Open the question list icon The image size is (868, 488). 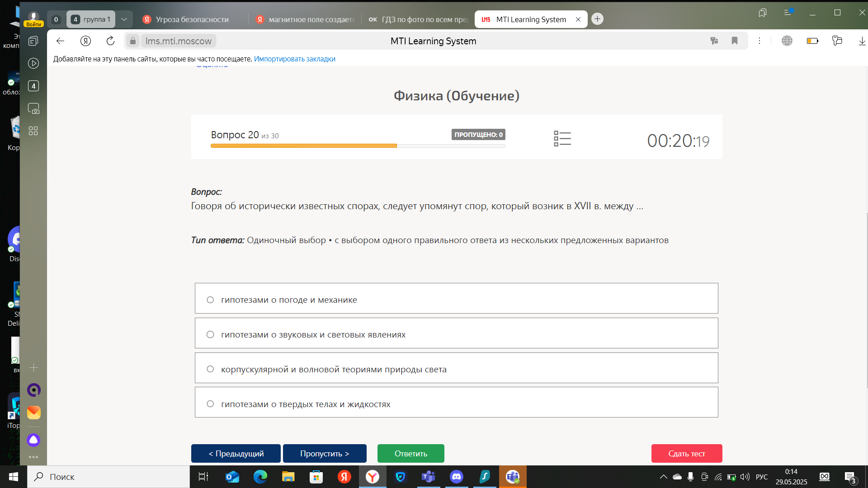tap(562, 139)
